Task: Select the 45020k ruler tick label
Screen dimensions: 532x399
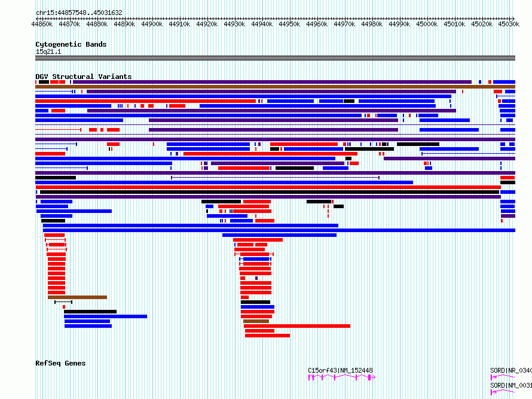Action: tap(482, 24)
